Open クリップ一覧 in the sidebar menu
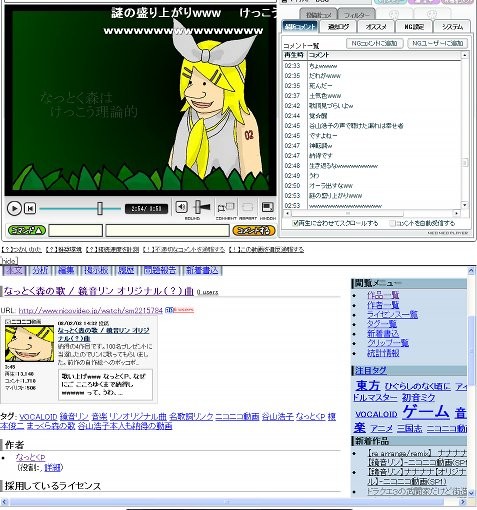Screen dimensions: 477x510 pos(388,343)
